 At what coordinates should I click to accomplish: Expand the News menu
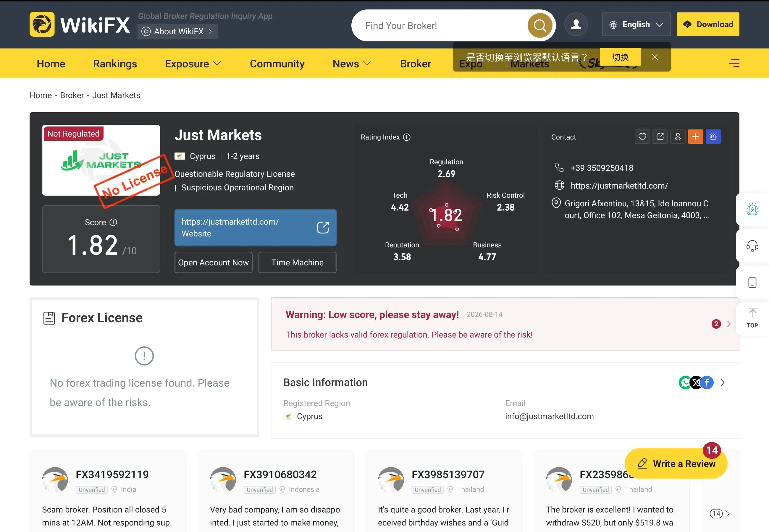[x=351, y=64]
